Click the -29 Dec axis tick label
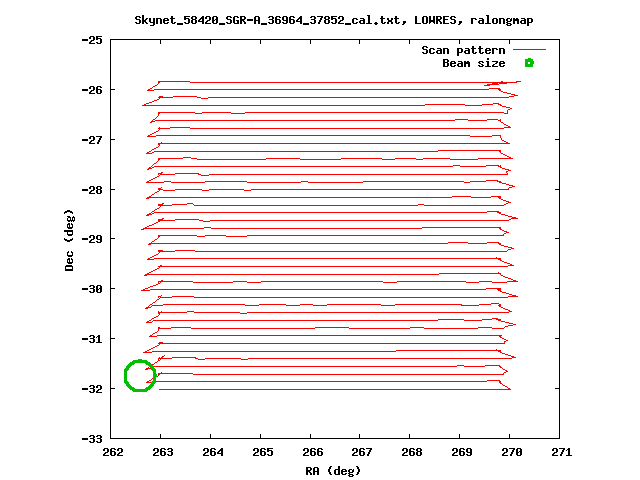This screenshot has width=640, height=480. (x=92, y=239)
